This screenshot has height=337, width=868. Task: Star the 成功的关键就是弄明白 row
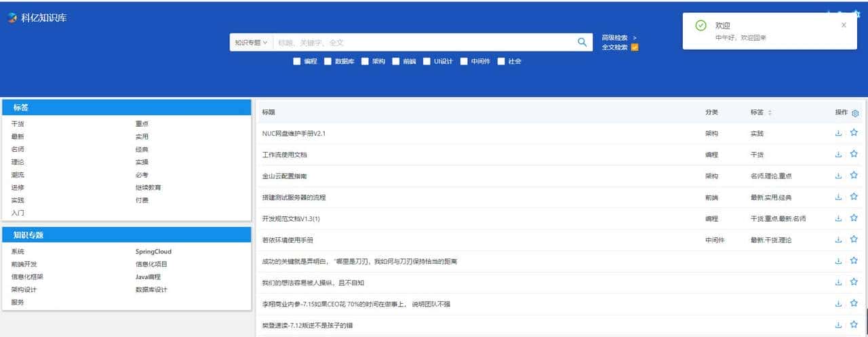[x=854, y=261]
